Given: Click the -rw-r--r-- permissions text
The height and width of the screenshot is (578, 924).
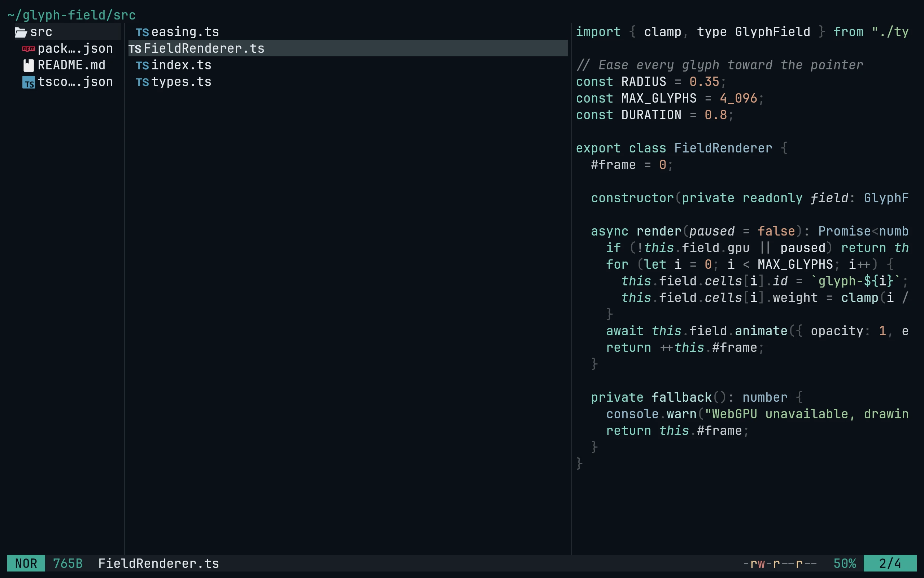Looking at the screenshot, I should coord(780,563).
